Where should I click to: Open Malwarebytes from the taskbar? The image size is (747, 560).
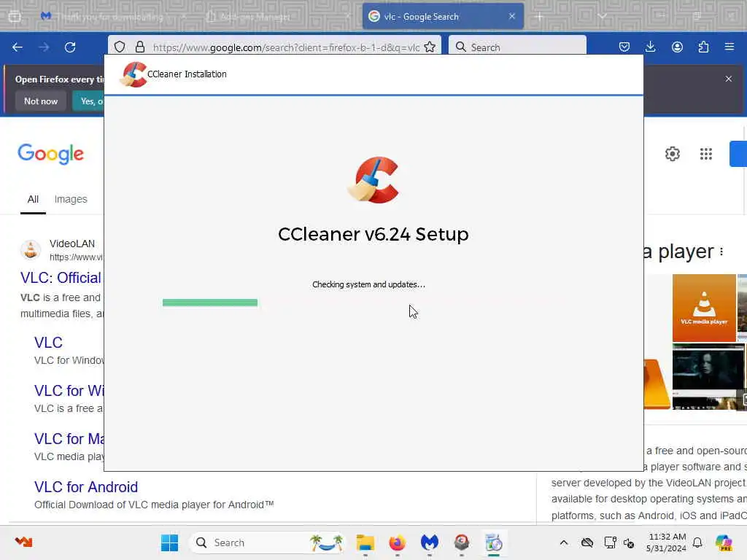(429, 542)
